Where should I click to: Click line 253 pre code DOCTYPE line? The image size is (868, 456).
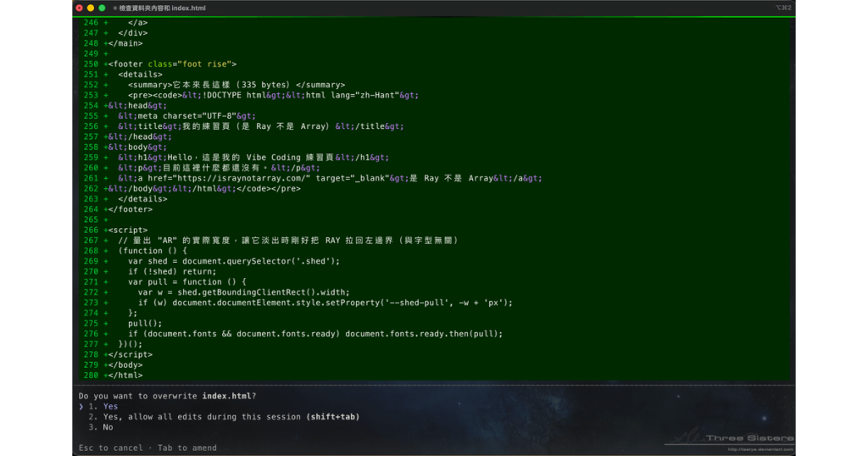click(x=273, y=95)
